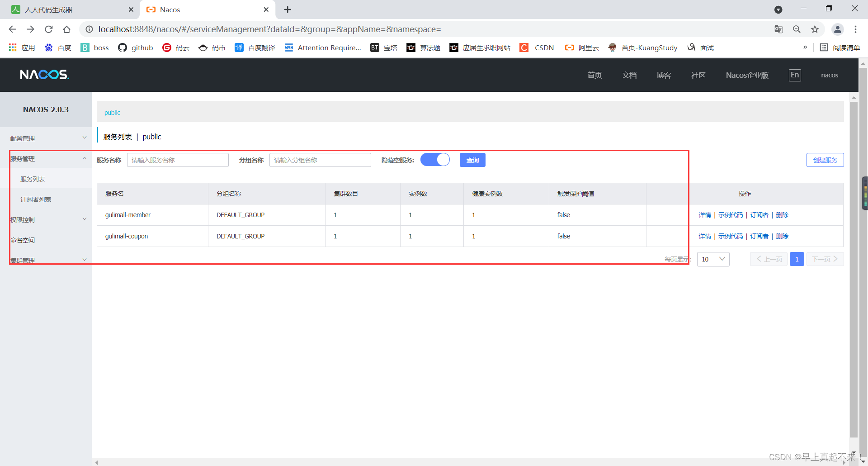
Task: Click the 下一页 pagination button
Action: pos(825,259)
